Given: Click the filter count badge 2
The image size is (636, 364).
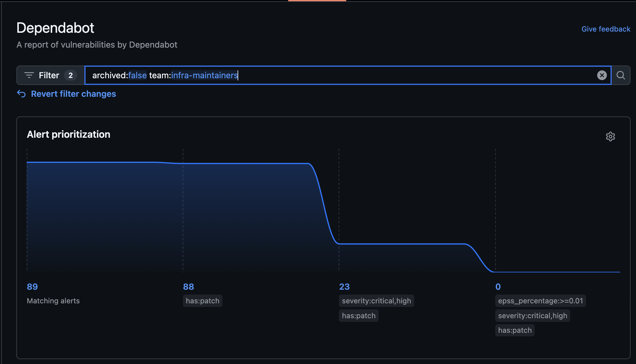Looking at the screenshot, I should click(x=70, y=75).
